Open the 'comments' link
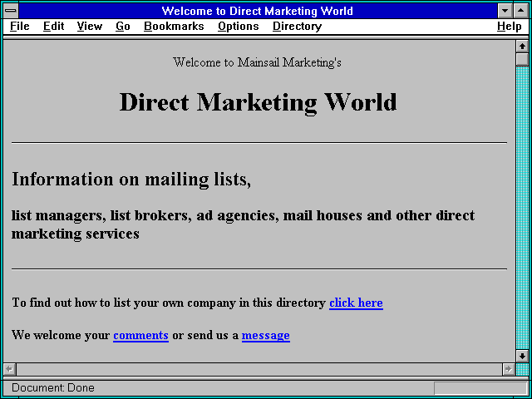Screen dimensions: 532x399 (x=140, y=335)
